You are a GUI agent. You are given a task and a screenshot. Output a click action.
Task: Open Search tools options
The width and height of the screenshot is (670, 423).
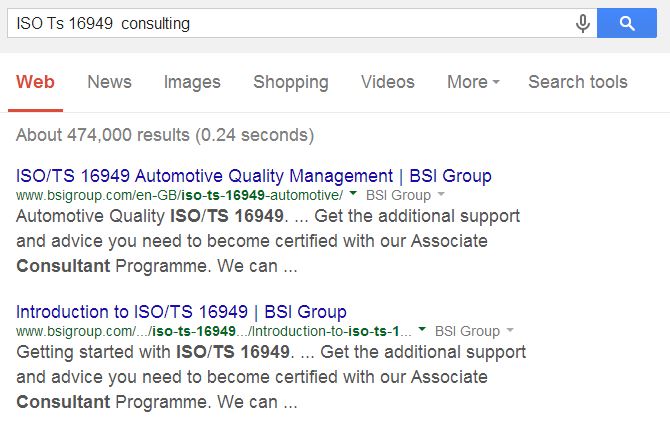point(578,82)
